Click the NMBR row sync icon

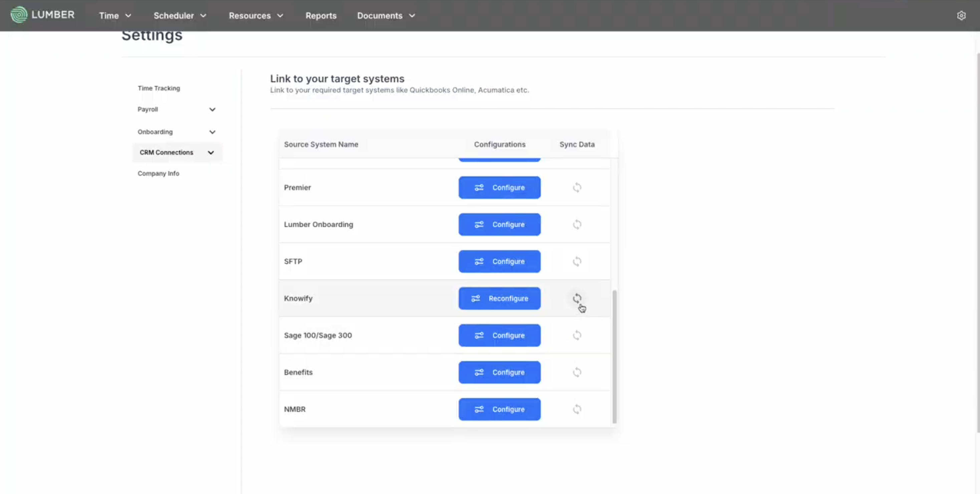pyautogui.click(x=577, y=409)
